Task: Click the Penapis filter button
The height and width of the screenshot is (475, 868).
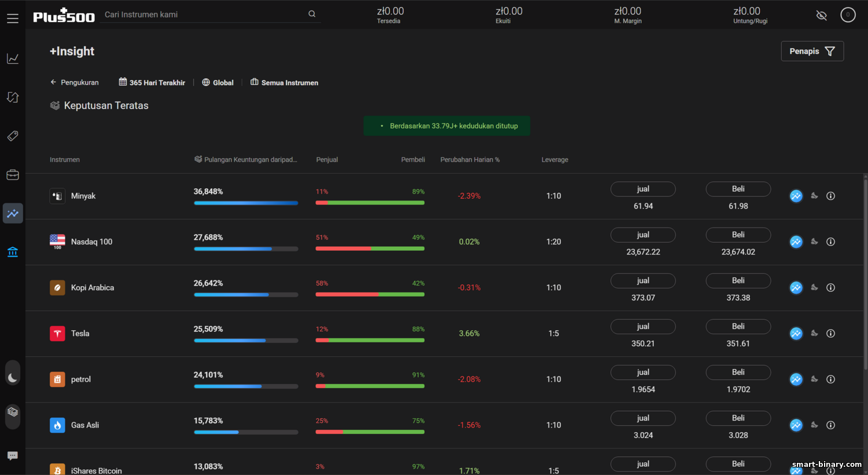Action: (812, 51)
